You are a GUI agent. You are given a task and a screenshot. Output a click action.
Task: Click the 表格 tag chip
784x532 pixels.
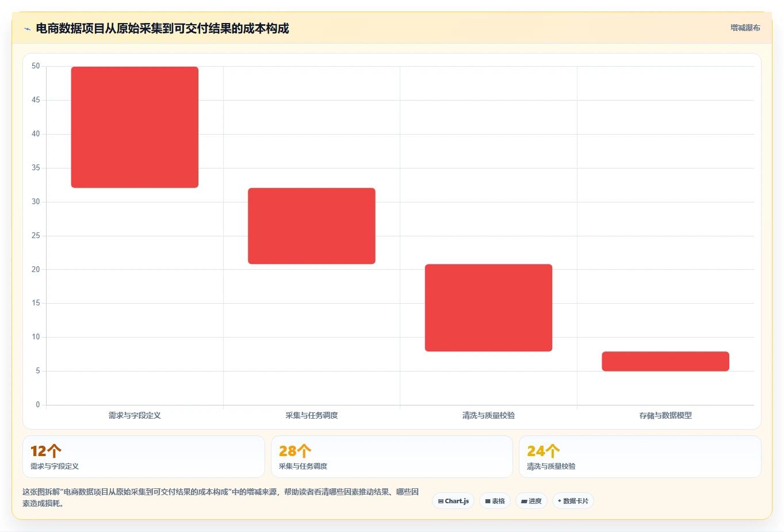495,501
